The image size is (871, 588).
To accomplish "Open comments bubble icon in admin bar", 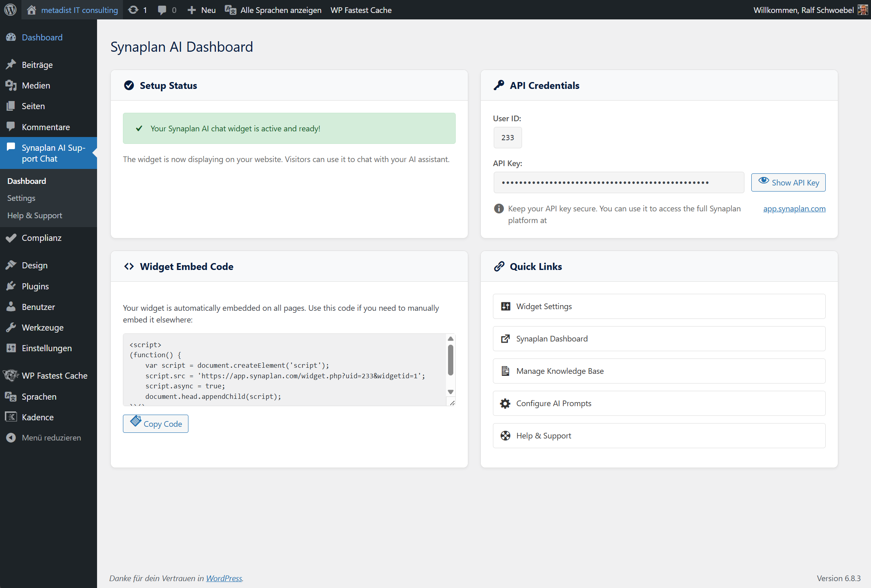I will (162, 10).
